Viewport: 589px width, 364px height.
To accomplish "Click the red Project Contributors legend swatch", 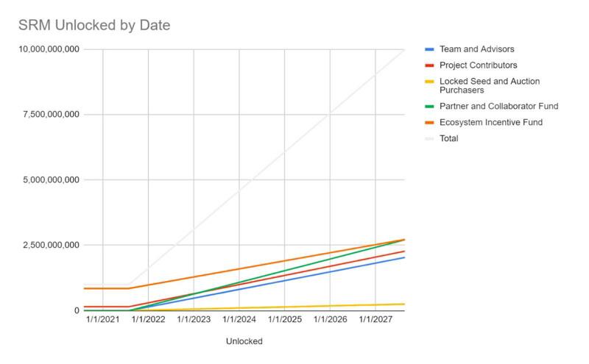I will pos(429,65).
